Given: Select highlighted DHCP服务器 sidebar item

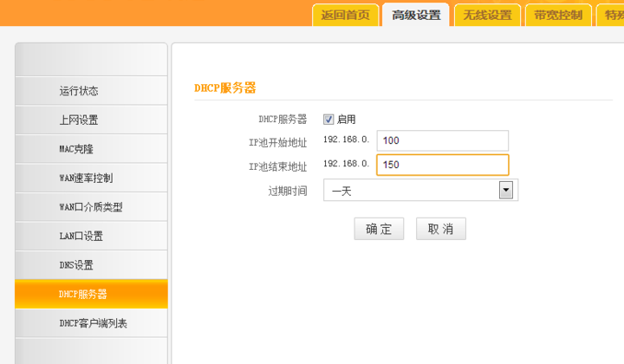Looking at the screenshot, I should (x=83, y=295).
